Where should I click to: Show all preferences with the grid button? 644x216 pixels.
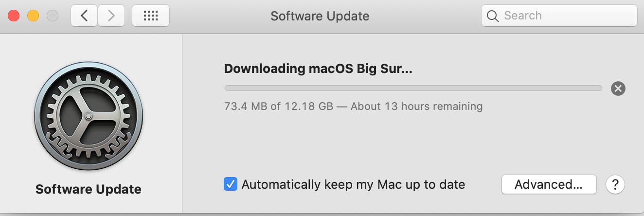151,16
